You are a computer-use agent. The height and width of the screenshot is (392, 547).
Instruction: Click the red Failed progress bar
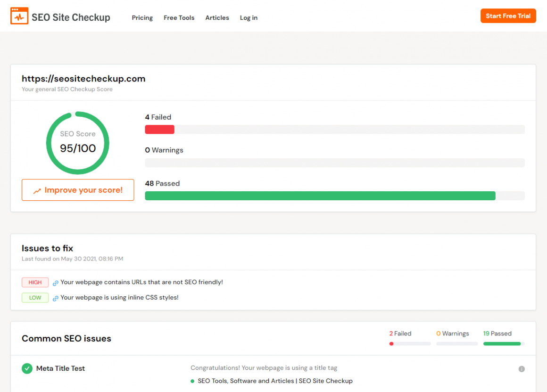(x=159, y=130)
